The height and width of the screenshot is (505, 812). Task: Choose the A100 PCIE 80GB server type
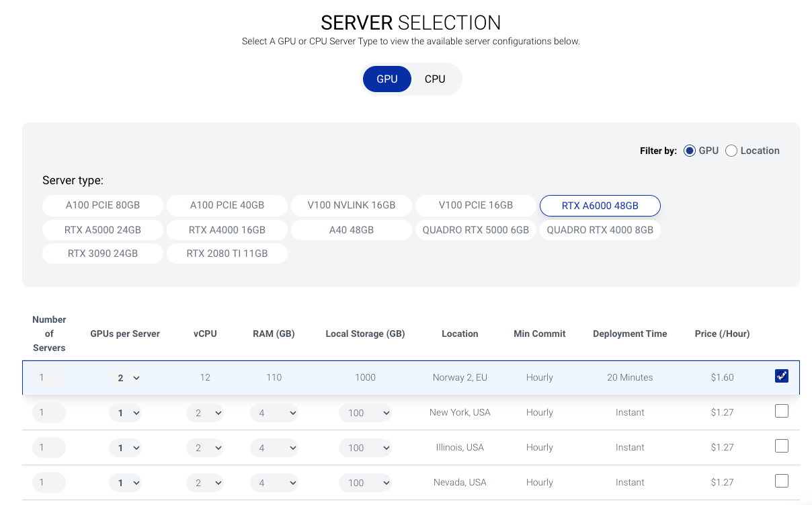(103, 205)
